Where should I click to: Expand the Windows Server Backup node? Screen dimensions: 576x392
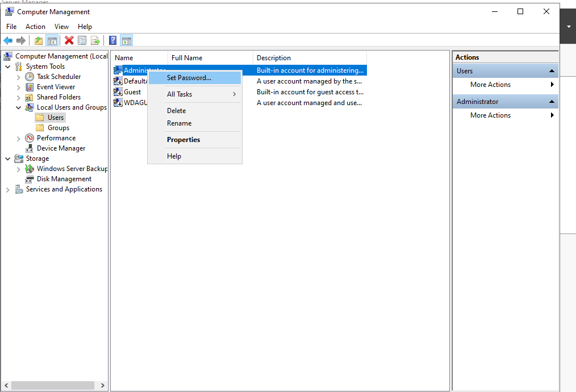pyautogui.click(x=18, y=169)
